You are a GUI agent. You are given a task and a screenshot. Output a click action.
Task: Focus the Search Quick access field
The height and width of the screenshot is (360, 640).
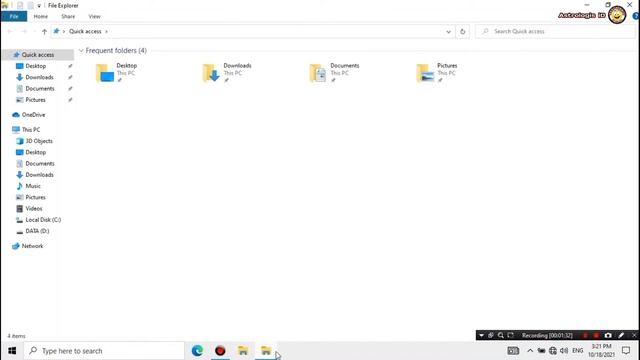click(x=555, y=31)
